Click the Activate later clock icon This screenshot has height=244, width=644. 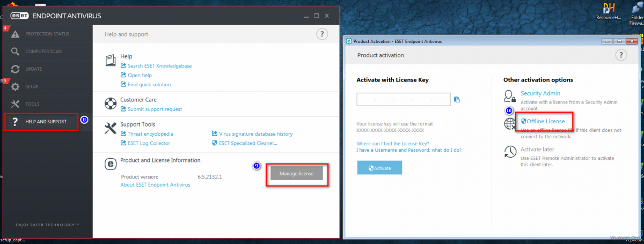pyautogui.click(x=510, y=152)
